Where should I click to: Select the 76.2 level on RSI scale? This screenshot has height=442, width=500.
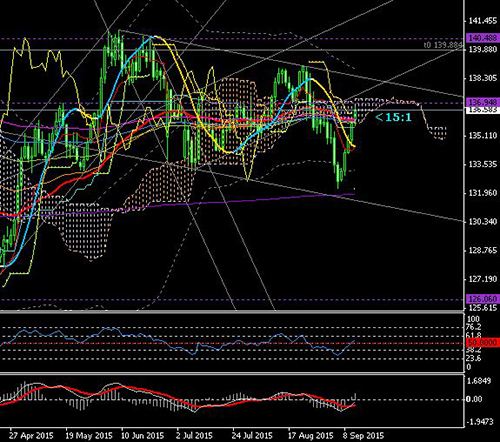coord(473,327)
